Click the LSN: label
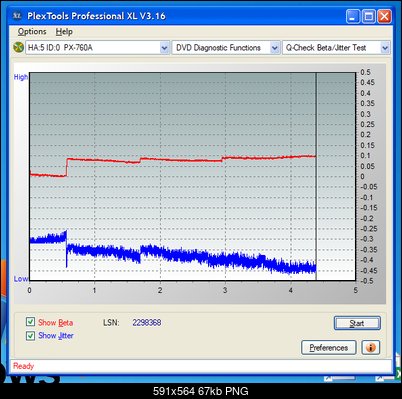This screenshot has width=402, height=399. click(x=111, y=323)
